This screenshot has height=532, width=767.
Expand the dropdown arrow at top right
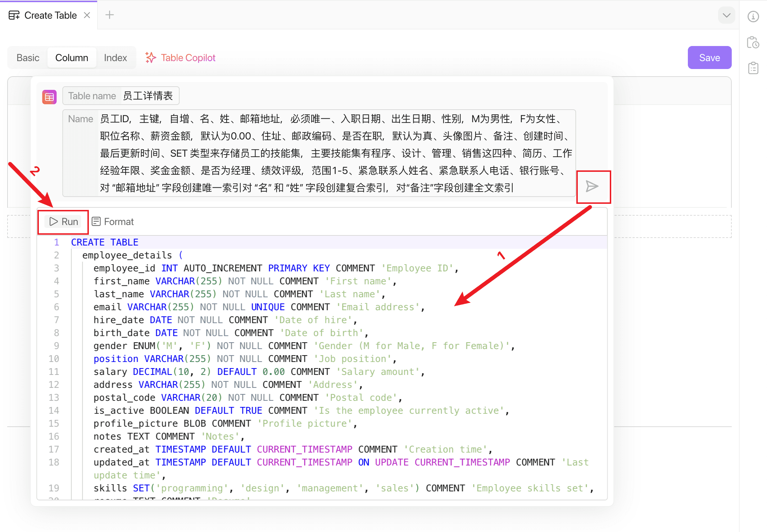point(727,14)
